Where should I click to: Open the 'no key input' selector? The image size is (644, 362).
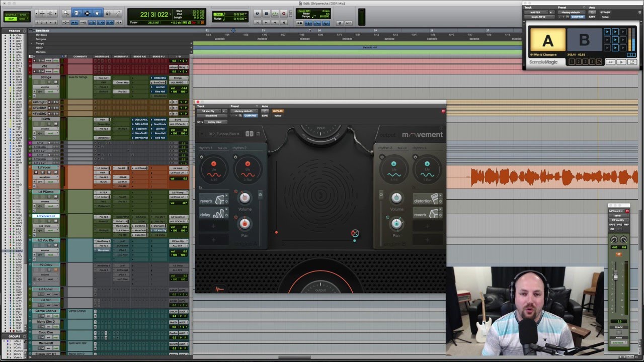[x=215, y=122]
